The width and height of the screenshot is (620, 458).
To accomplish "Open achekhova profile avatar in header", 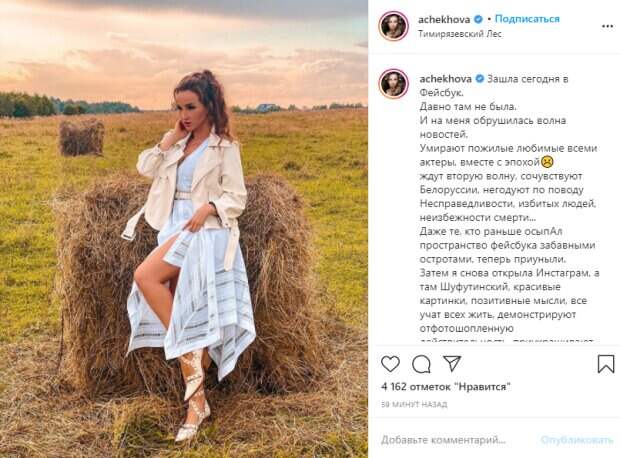I will point(393,26).
